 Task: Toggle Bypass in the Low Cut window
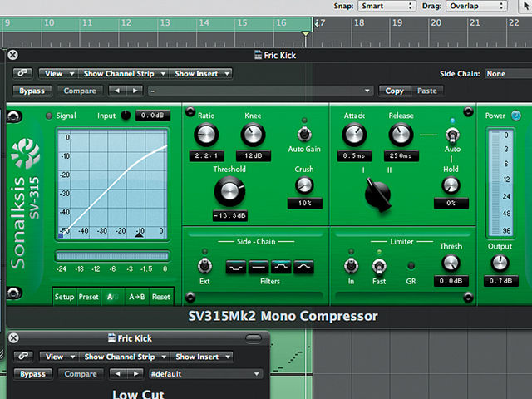32,374
